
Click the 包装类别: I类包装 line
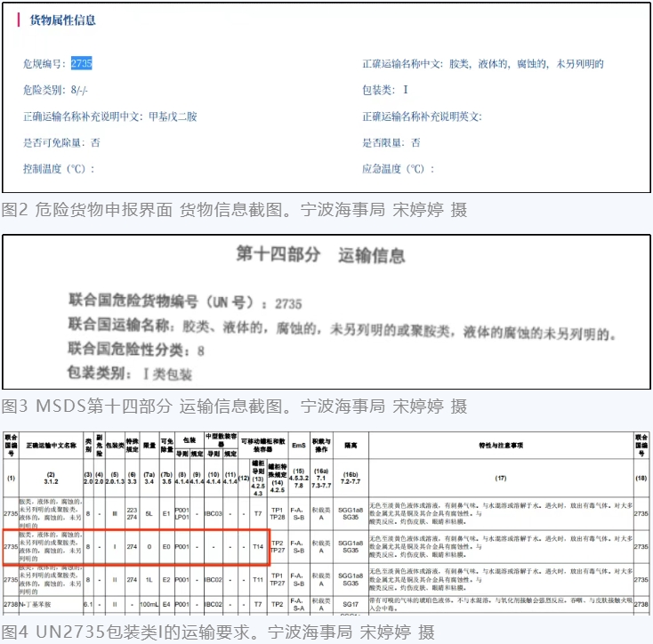[130, 374]
